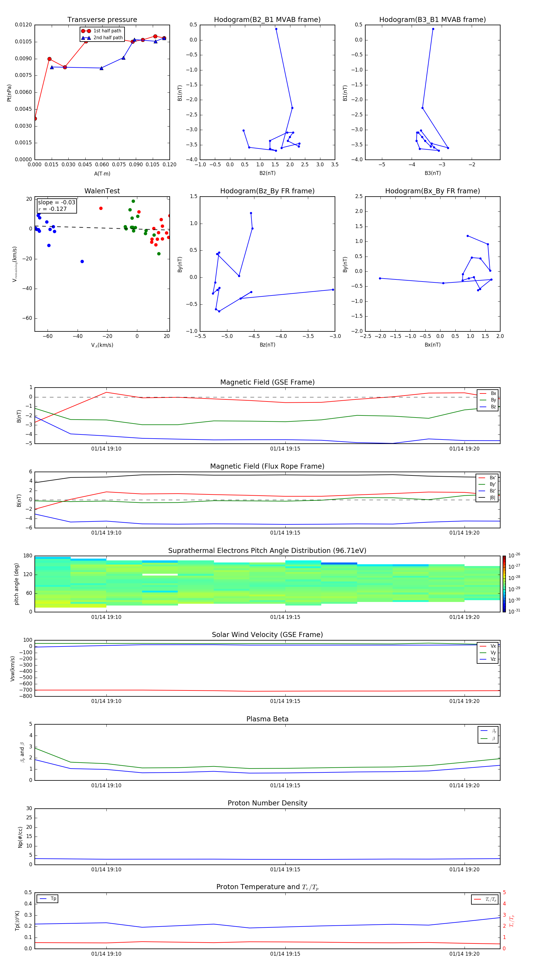The image size is (535, 980).
Task: Click the 'Hodogram(B2_B1 MVAB frame)' title
Action: pyautogui.click(x=267, y=20)
